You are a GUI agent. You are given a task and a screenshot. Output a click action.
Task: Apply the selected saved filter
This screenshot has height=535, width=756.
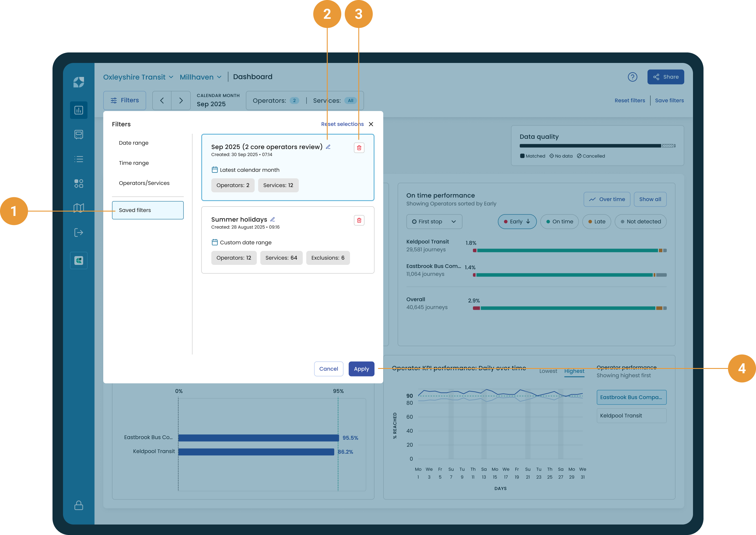(x=361, y=369)
